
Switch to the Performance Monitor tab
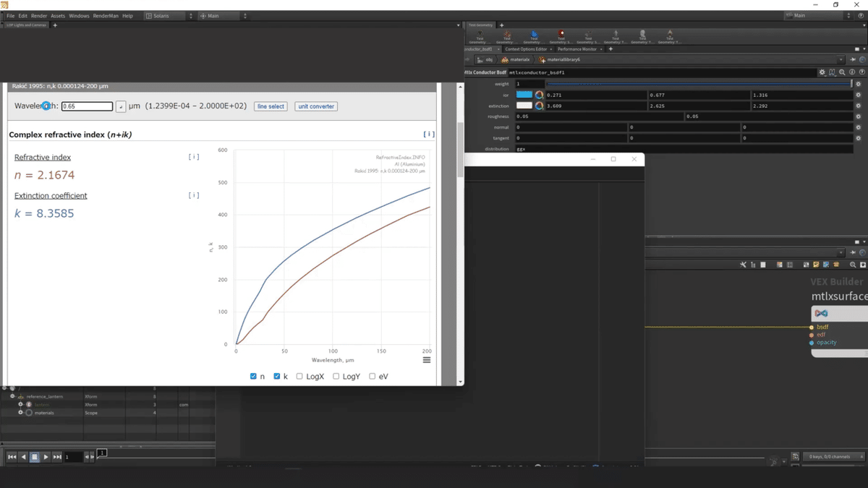click(x=576, y=49)
